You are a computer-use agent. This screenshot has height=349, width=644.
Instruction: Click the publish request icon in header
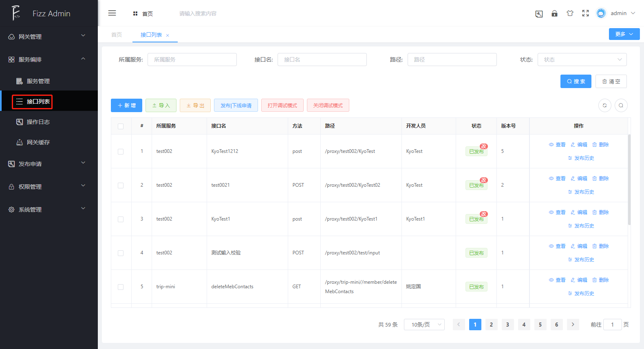click(x=539, y=14)
